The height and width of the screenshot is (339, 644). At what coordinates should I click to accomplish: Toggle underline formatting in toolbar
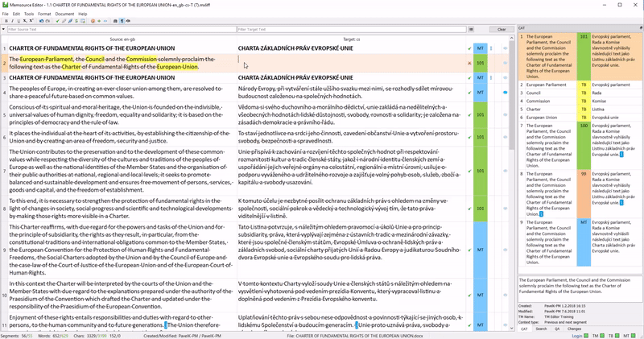pos(19,21)
